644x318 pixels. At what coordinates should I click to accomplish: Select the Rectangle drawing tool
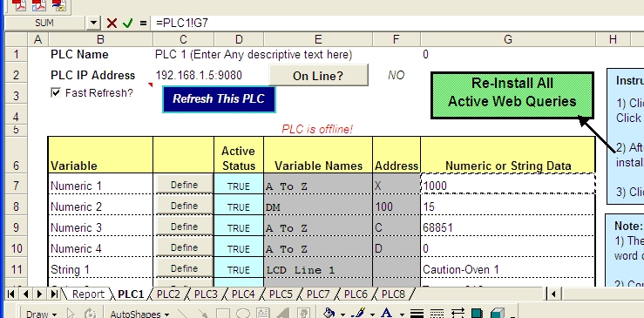(x=223, y=314)
